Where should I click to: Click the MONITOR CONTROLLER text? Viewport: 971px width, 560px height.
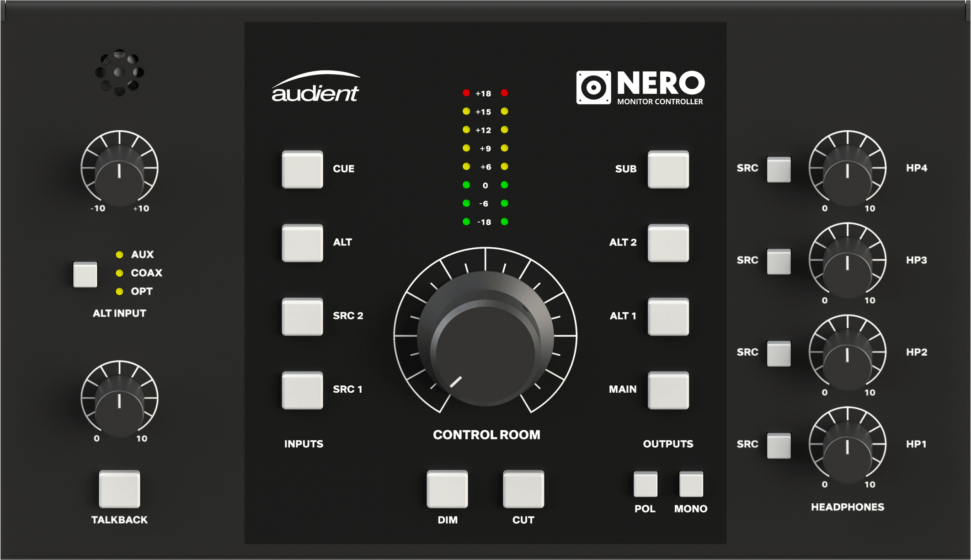pyautogui.click(x=660, y=101)
